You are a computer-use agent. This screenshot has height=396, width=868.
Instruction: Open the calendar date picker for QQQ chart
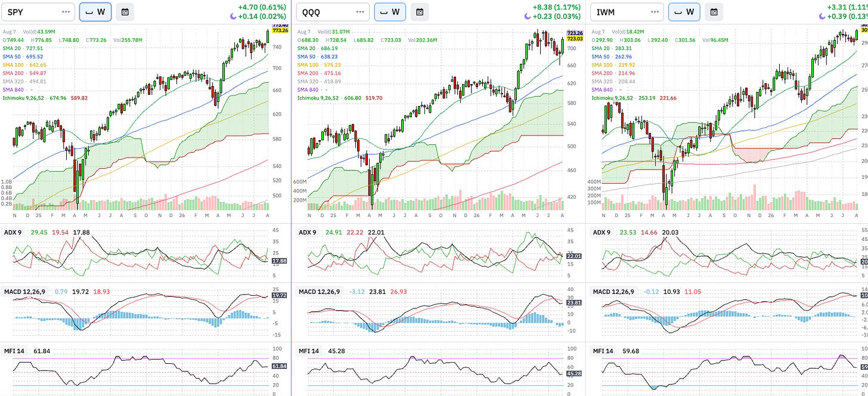point(419,11)
